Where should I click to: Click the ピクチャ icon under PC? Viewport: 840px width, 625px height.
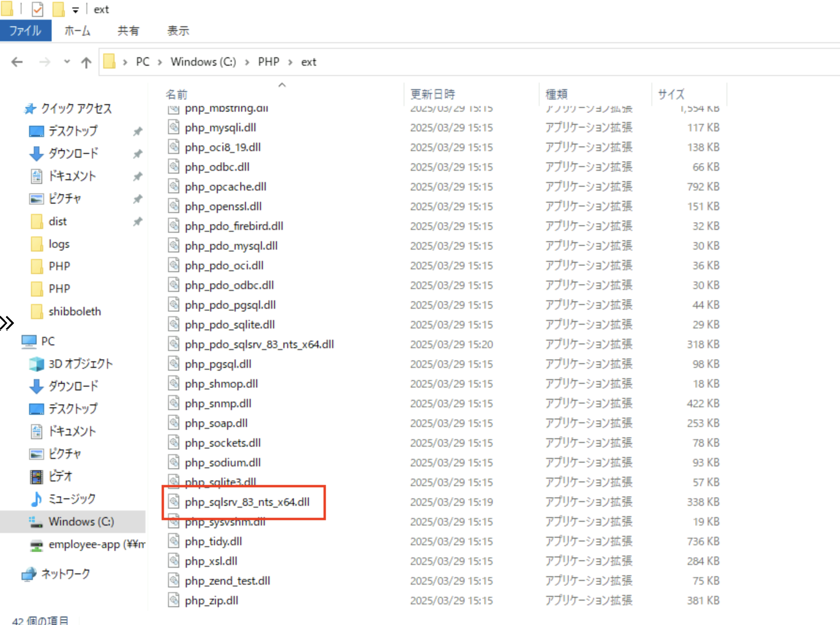pyautogui.click(x=37, y=454)
